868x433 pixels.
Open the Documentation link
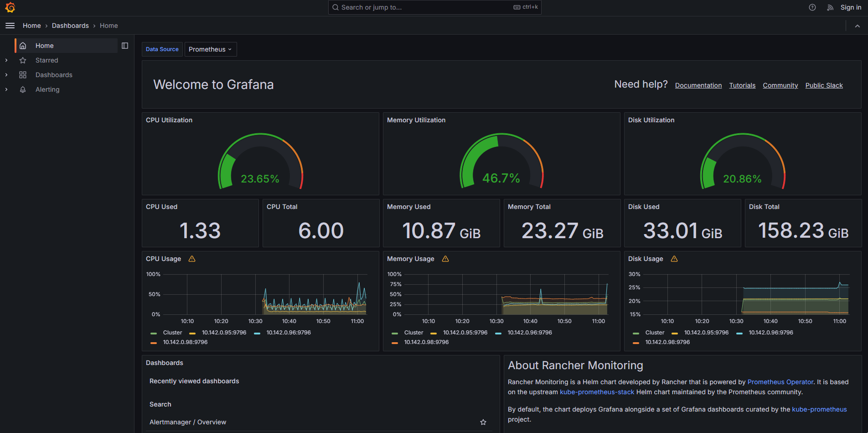[x=698, y=85]
